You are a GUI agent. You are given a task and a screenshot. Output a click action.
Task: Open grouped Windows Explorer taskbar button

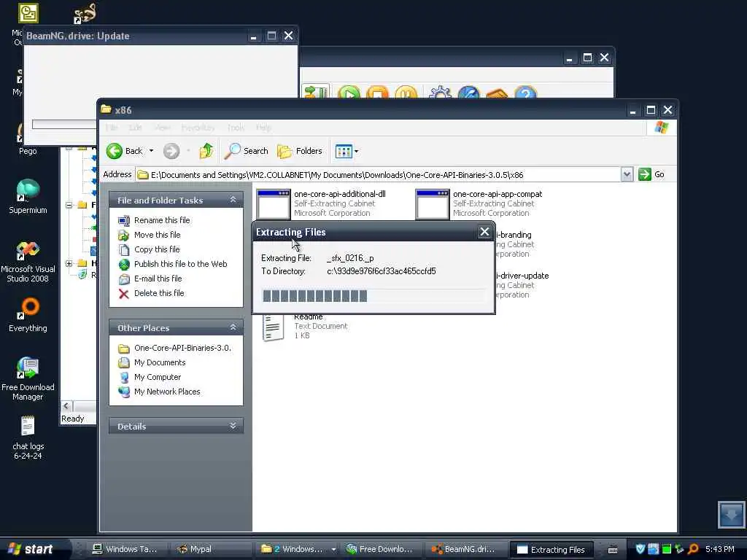click(x=298, y=549)
